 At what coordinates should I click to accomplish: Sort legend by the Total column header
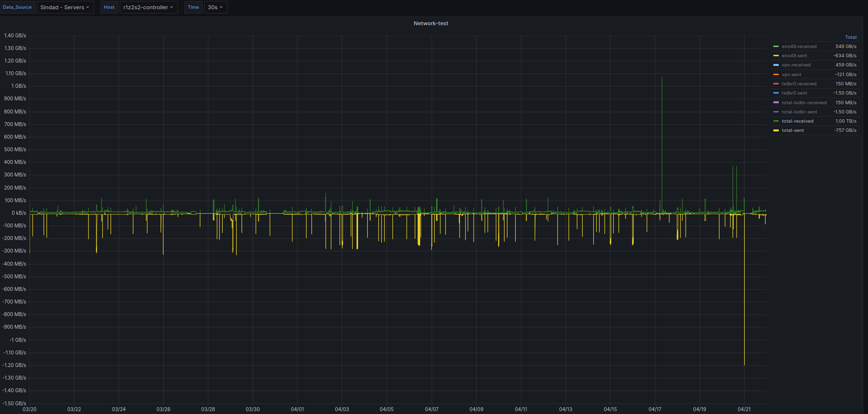pos(851,37)
